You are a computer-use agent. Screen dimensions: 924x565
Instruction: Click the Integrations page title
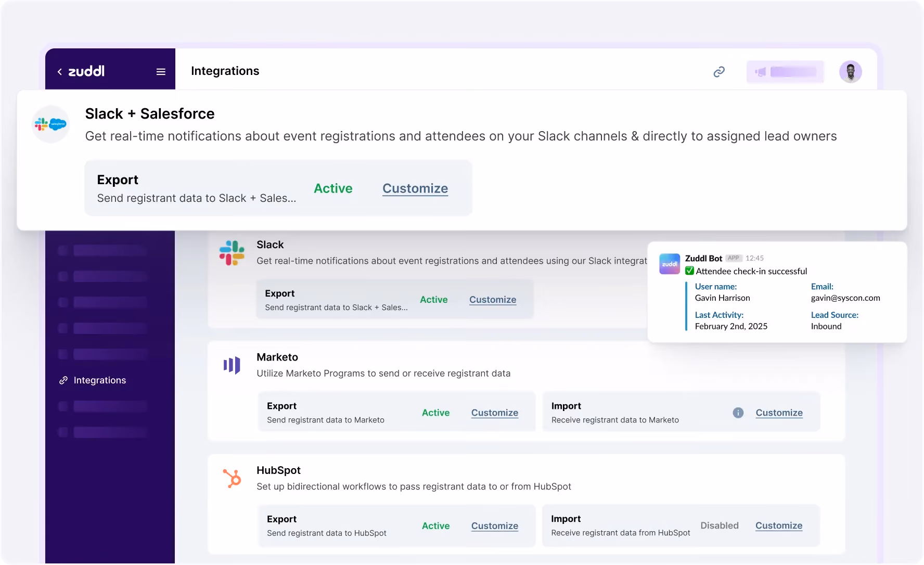[225, 71]
